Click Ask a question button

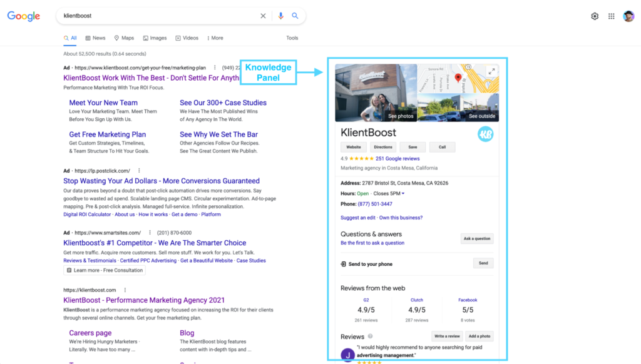[476, 238]
